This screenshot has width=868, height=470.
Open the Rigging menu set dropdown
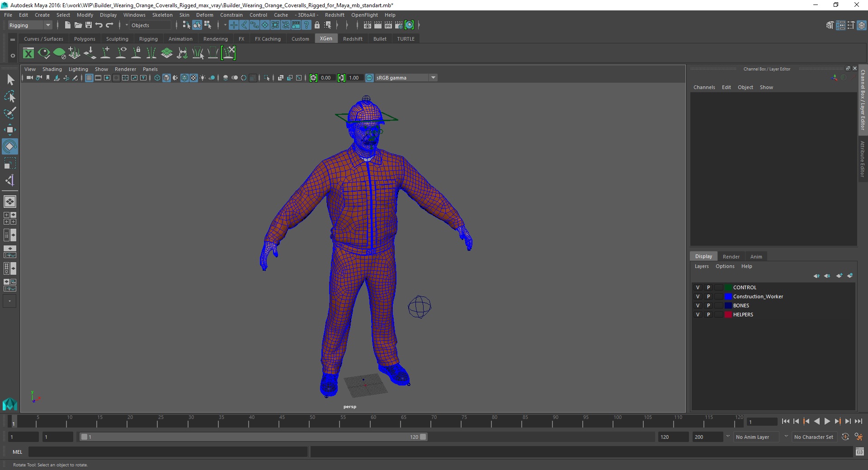[30, 25]
